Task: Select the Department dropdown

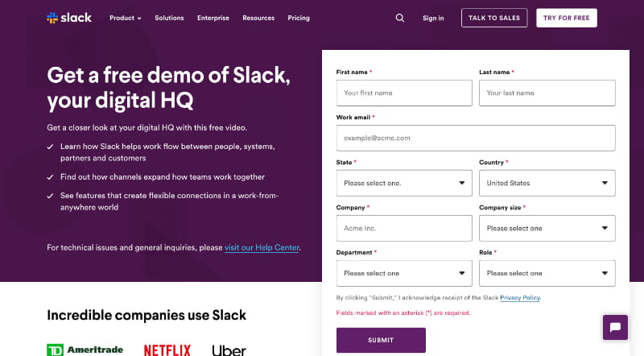Action: coord(404,273)
